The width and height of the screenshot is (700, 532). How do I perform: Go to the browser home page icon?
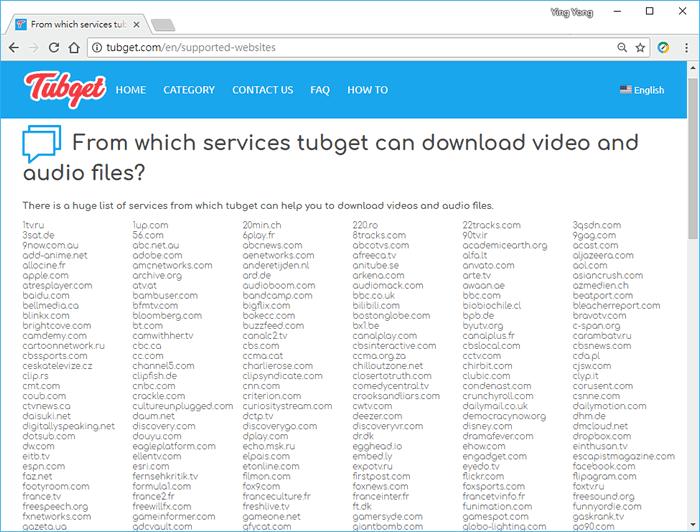[x=74, y=47]
